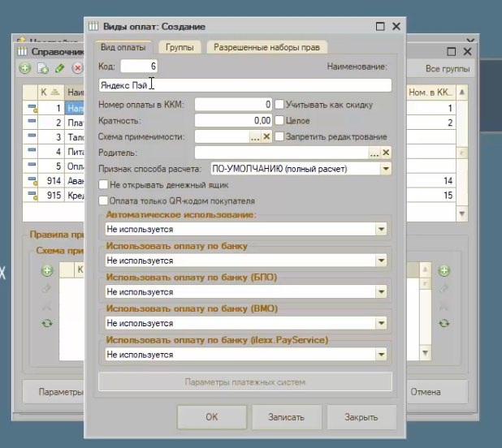
Task: Save with the Записать button
Action: click(x=287, y=417)
